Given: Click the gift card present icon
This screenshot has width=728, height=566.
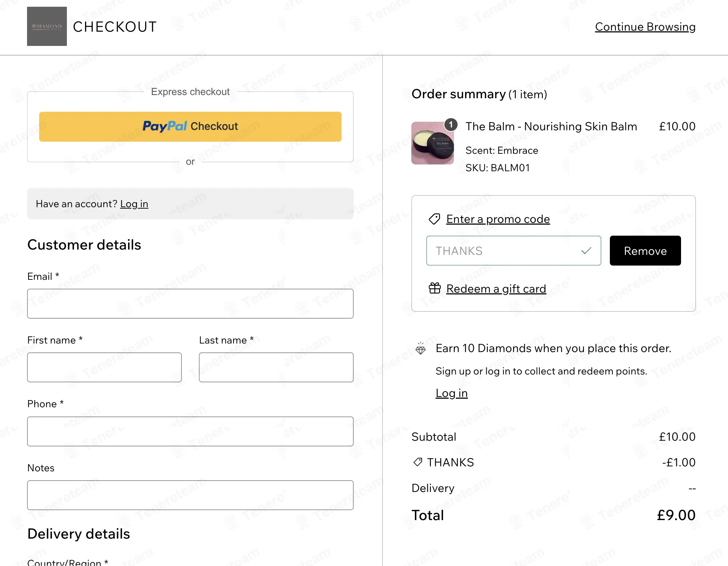Looking at the screenshot, I should click(434, 288).
